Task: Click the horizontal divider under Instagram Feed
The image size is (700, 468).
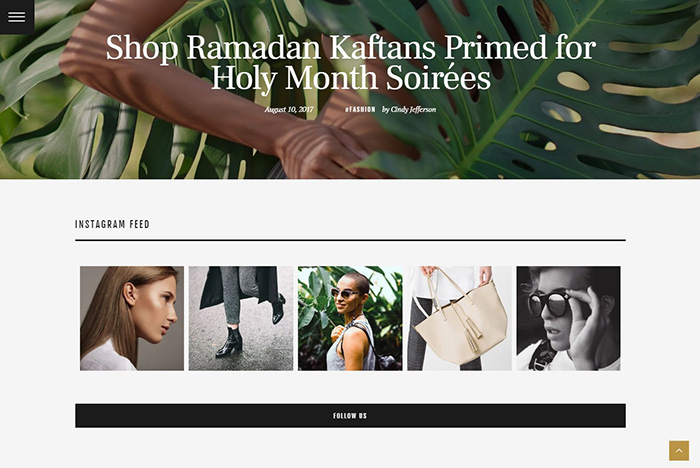Action: pos(350,240)
